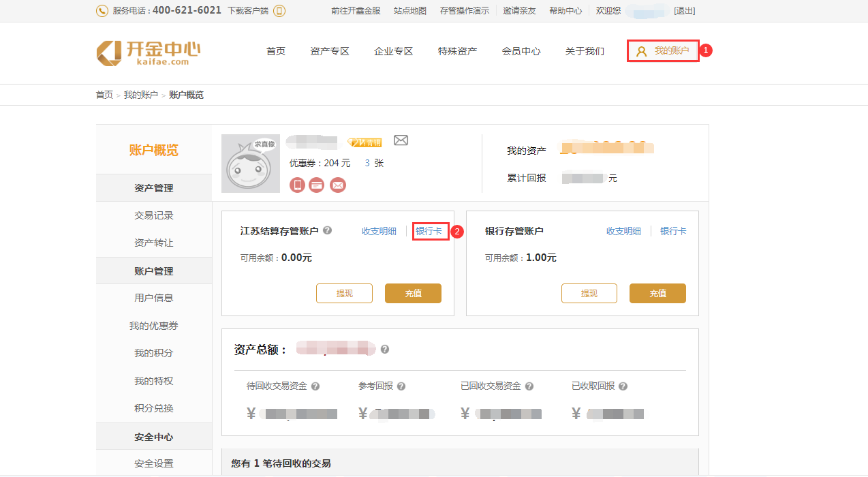Click the help icon beside 待回收交易资金
Image resolution: width=868 pixels, height=477 pixels.
[315, 386]
